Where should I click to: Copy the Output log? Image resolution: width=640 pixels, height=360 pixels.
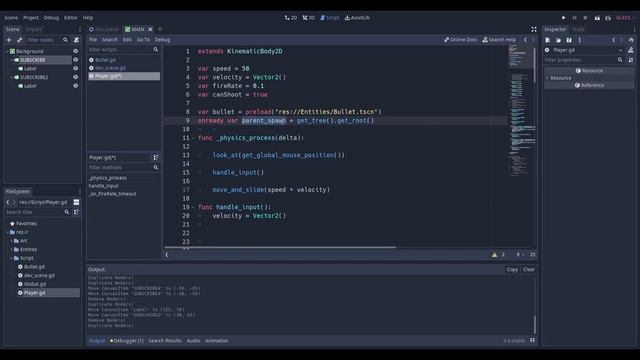(512, 269)
